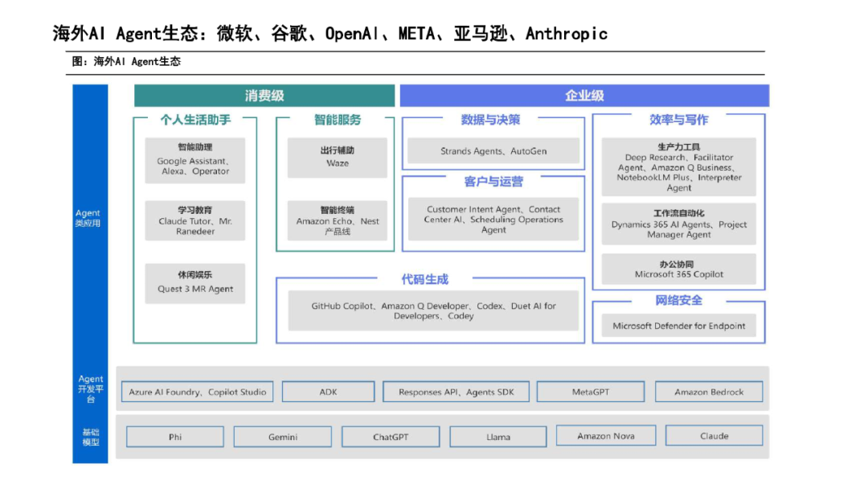Click the slide title 海外AI Agent生态
This screenshot has width=868, height=489.
click(330, 34)
